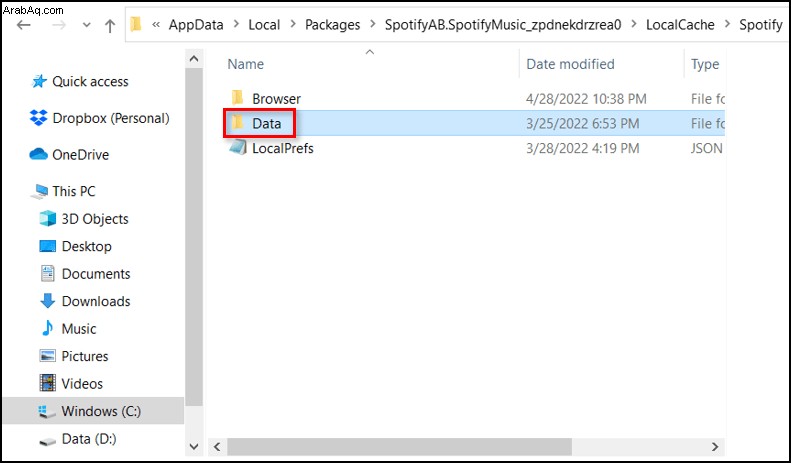Open Quick access in the navigation pane
The width and height of the screenshot is (791, 463).
click(90, 81)
